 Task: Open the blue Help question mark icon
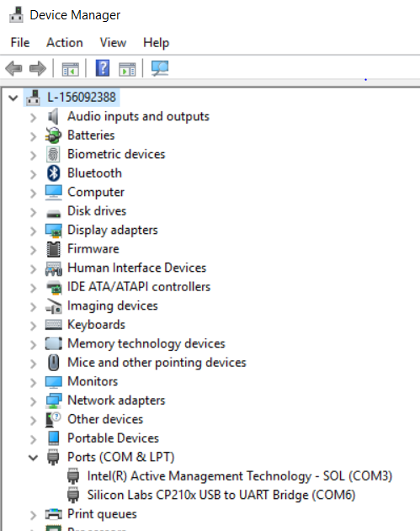[103, 68]
